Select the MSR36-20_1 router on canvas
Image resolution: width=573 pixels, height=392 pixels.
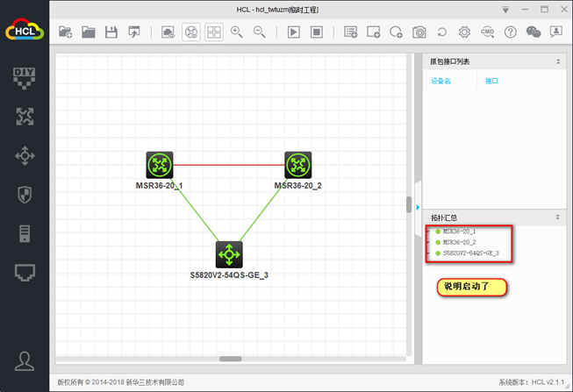[160, 165]
